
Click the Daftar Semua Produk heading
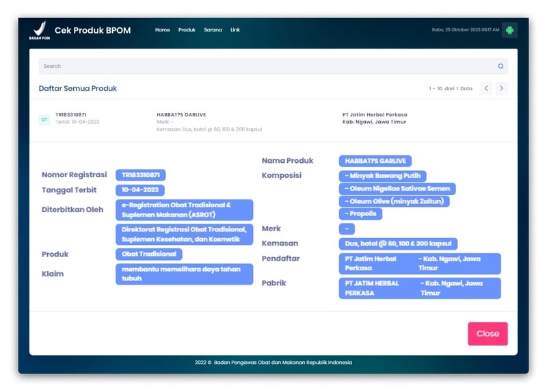78,88
